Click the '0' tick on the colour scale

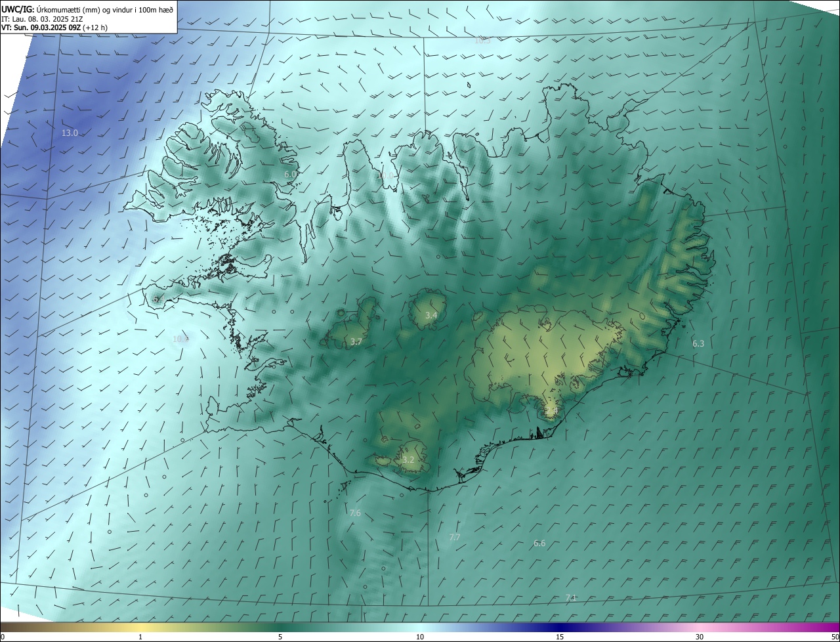pos(3,637)
